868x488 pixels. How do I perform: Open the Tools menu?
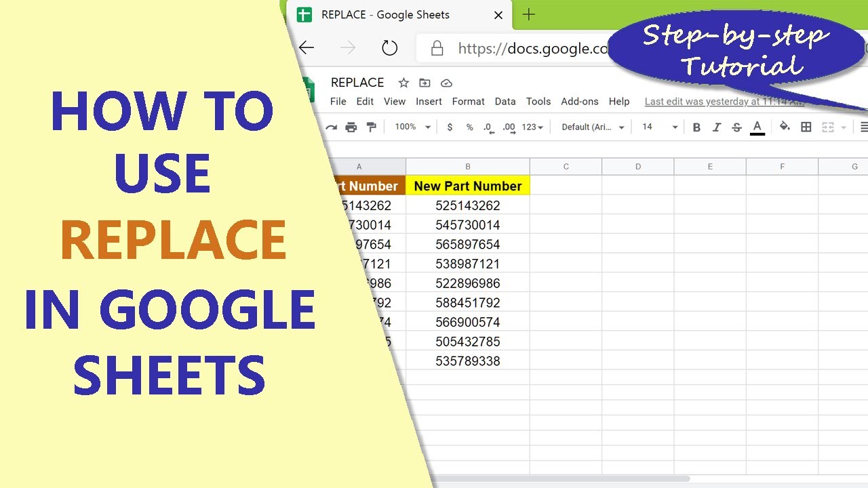click(538, 102)
